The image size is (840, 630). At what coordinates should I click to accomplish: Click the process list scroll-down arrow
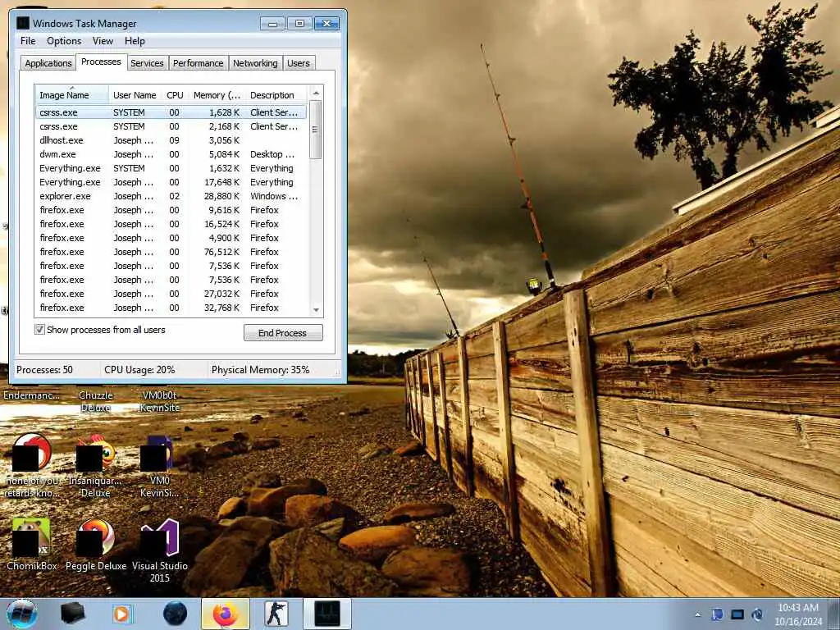coord(316,309)
